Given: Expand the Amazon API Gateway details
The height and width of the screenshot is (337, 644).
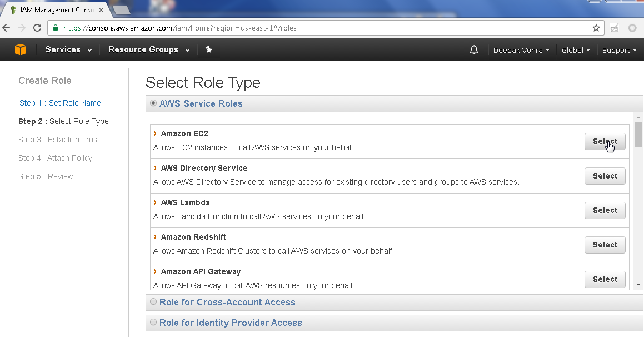Looking at the screenshot, I should [x=155, y=271].
